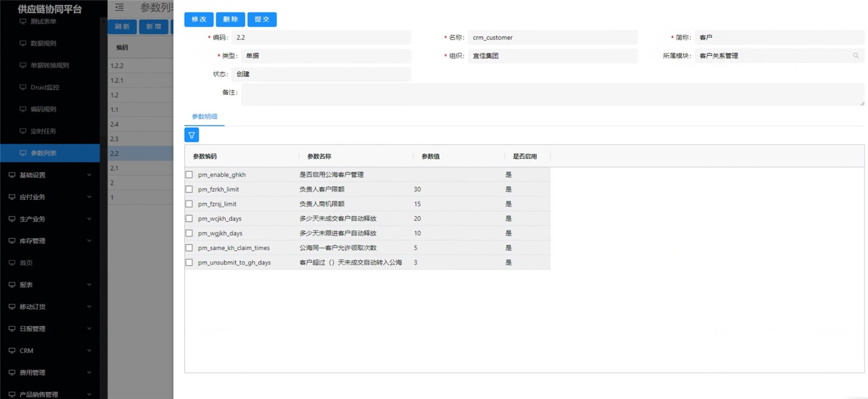
Task: Click the monitor icon beside 编码规则
Action: point(23,109)
